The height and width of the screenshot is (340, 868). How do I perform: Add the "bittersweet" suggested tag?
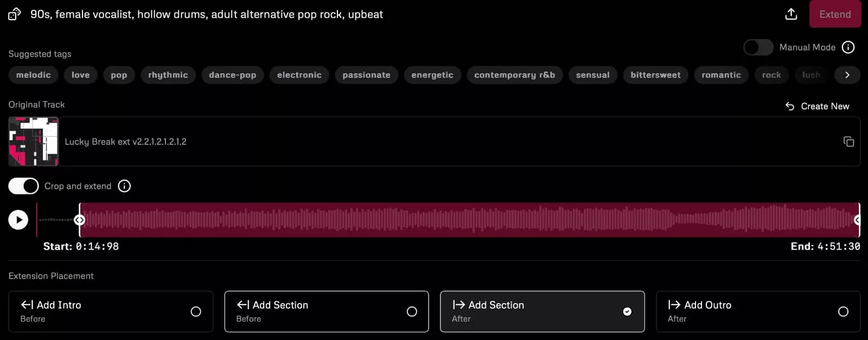click(655, 75)
